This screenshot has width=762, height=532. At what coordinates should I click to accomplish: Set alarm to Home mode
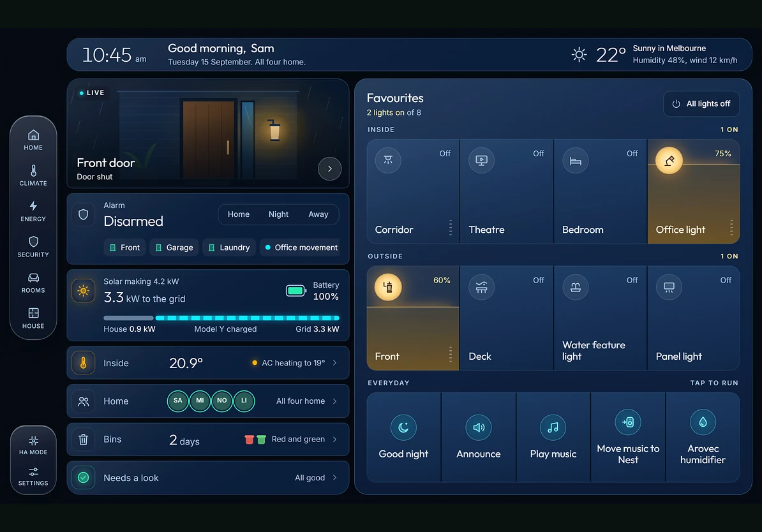239,214
